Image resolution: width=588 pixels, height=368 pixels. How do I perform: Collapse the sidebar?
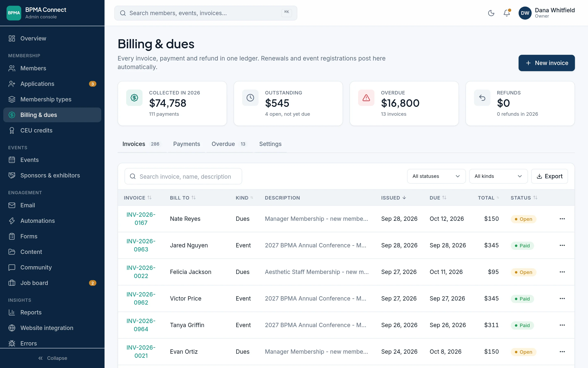52,358
